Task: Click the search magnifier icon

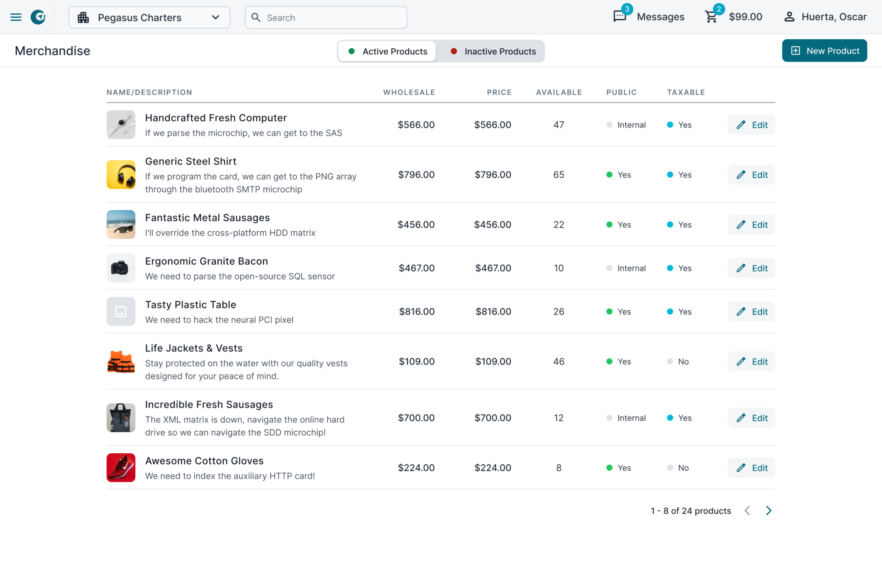Action: coord(256,17)
